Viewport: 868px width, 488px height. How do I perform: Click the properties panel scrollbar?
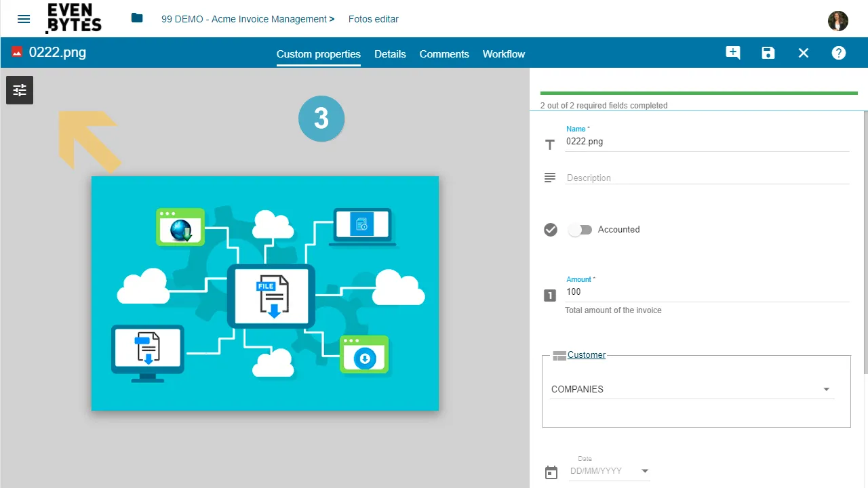[866, 242]
